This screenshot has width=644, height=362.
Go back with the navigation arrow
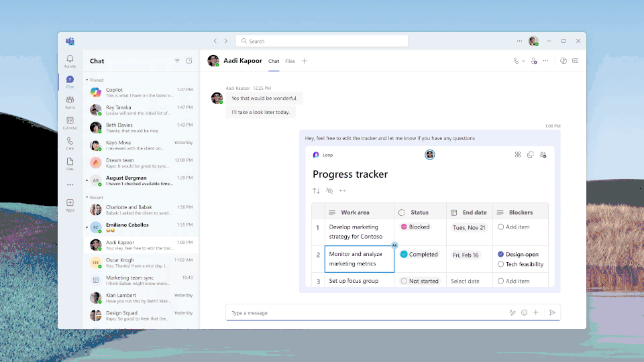click(x=215, y=41)
